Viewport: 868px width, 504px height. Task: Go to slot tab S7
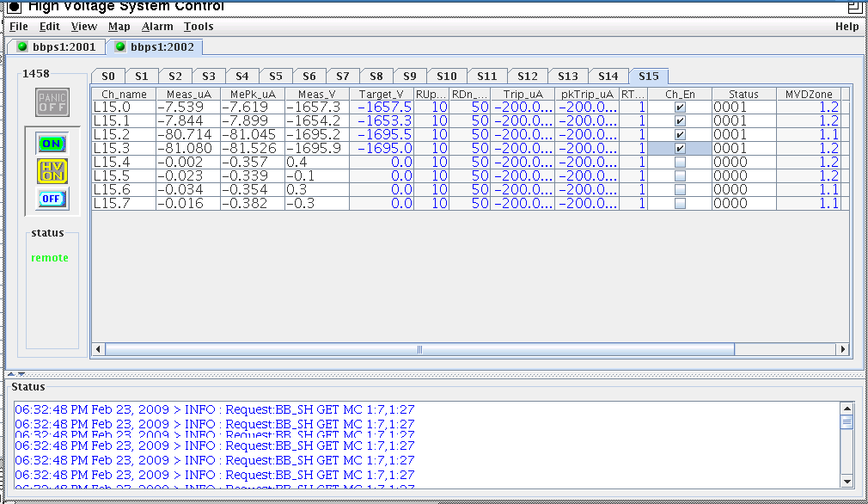(x=343, y=77)
